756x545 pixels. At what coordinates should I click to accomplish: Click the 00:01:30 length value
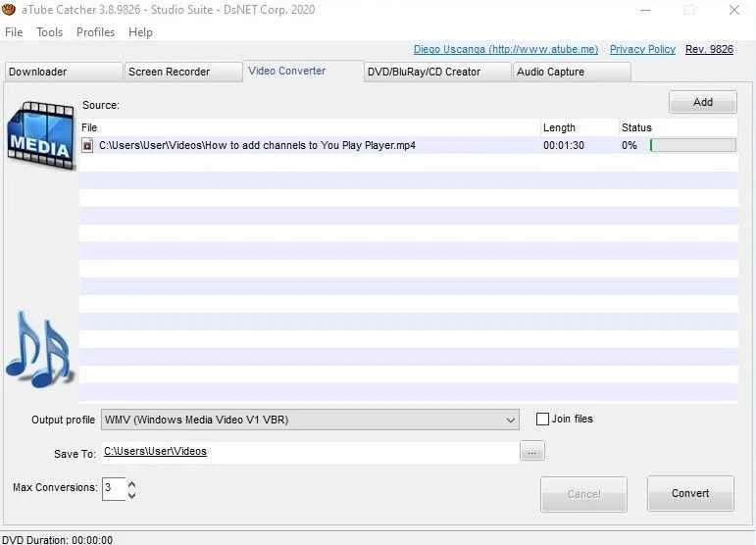[x=564, y=145]
